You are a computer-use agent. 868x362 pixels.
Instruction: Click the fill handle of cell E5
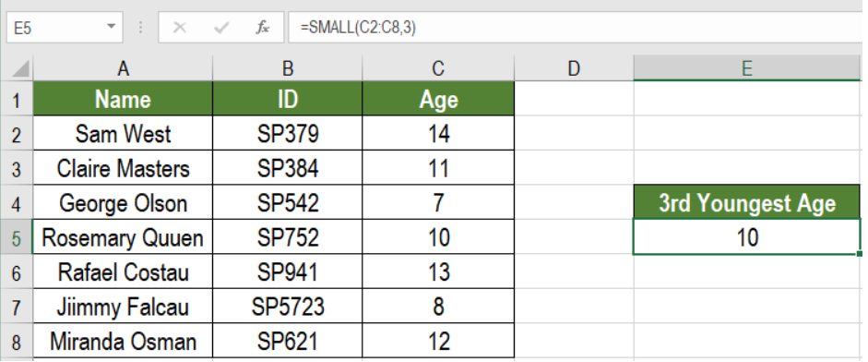click(860, 254)
